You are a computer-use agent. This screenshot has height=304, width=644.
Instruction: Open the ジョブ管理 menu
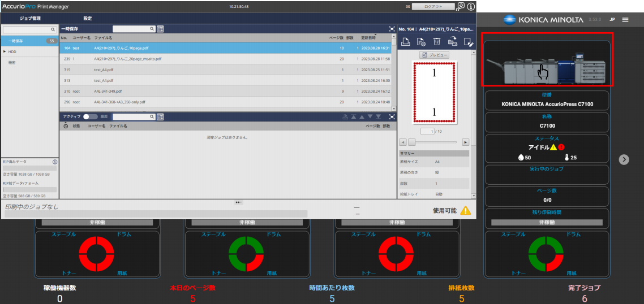(x=30, y=19)
